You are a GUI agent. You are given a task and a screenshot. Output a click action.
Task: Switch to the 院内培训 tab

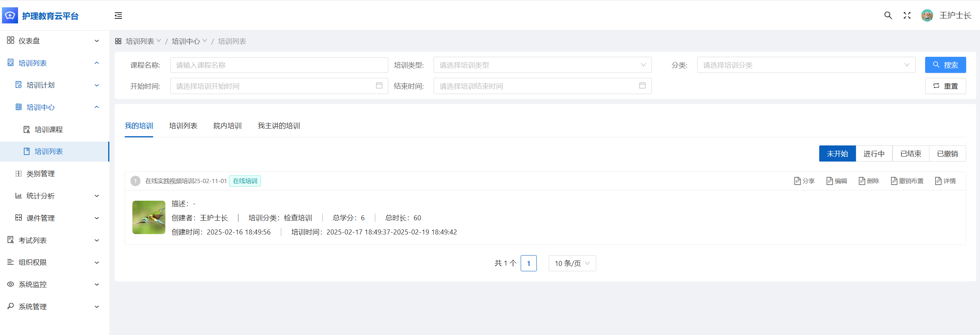click(x=228, y=126)
